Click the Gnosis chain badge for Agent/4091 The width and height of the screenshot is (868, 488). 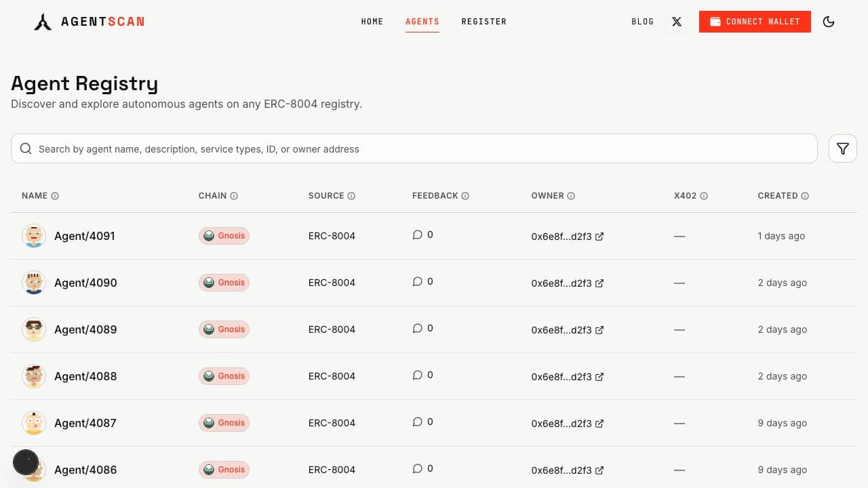tap(224, 236)
